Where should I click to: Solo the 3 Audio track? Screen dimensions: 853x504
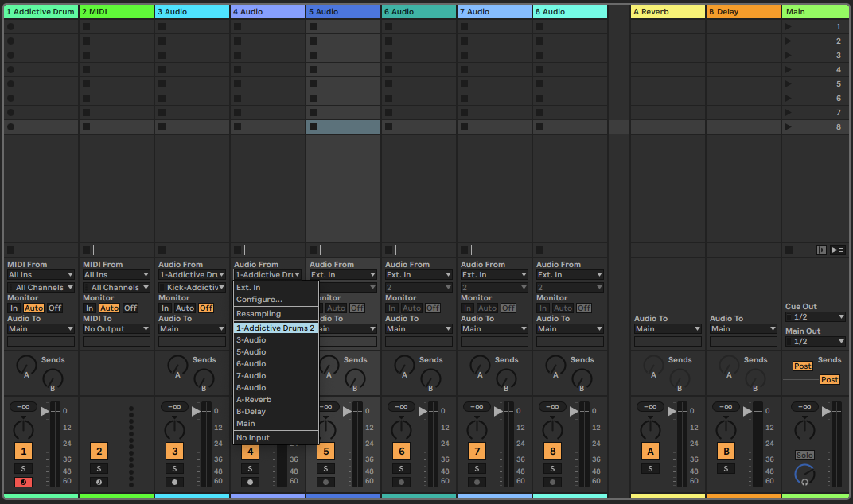point(174,469)
